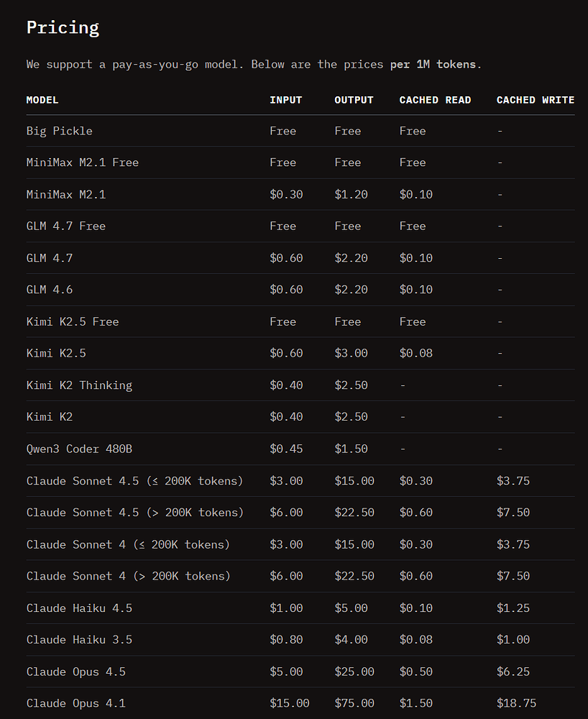Click the OUTPUT column header
The image size is (588, 719).
pos(354,100)
